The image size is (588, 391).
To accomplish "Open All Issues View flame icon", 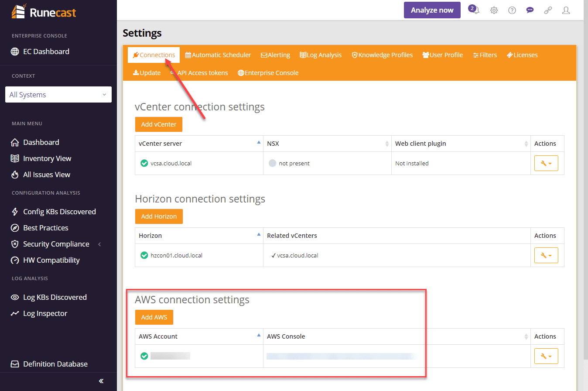I will pos(15,174).
